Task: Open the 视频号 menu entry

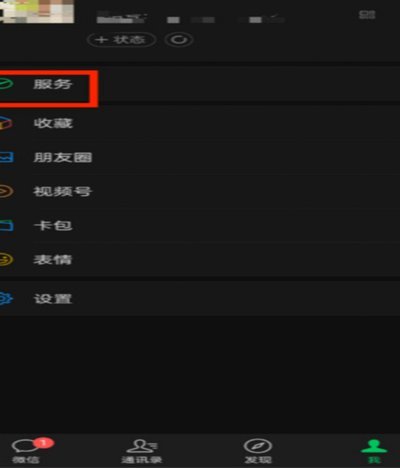Action: click(x=200, y=191)
